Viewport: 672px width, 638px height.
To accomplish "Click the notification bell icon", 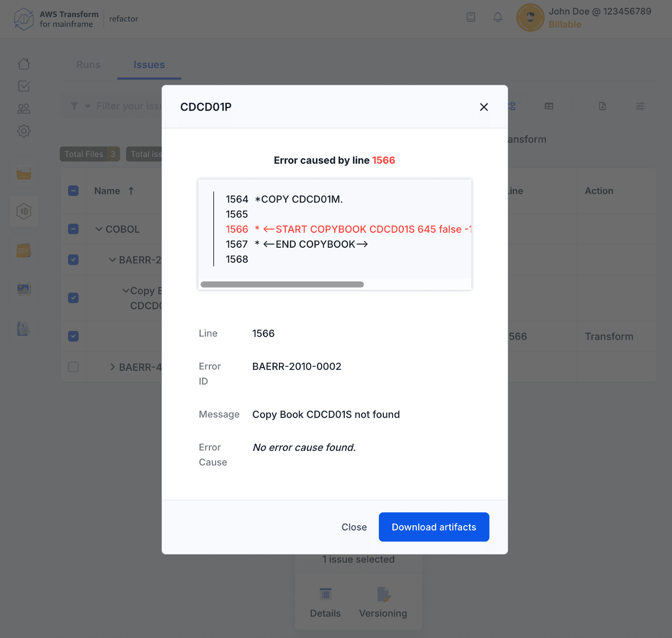I will coord(498,17).
